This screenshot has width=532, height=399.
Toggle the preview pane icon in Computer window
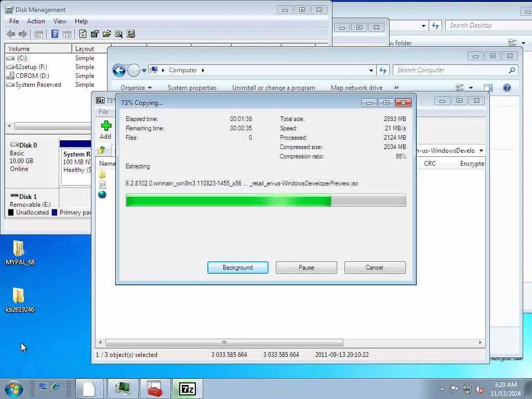(x=488, y=88)
